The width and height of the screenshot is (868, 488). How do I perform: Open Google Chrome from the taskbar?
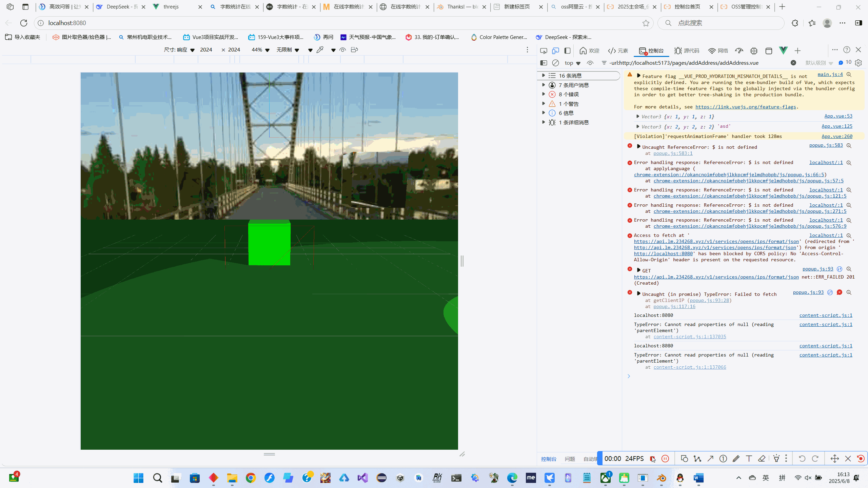pyautogui.click(x=251, y=478)
